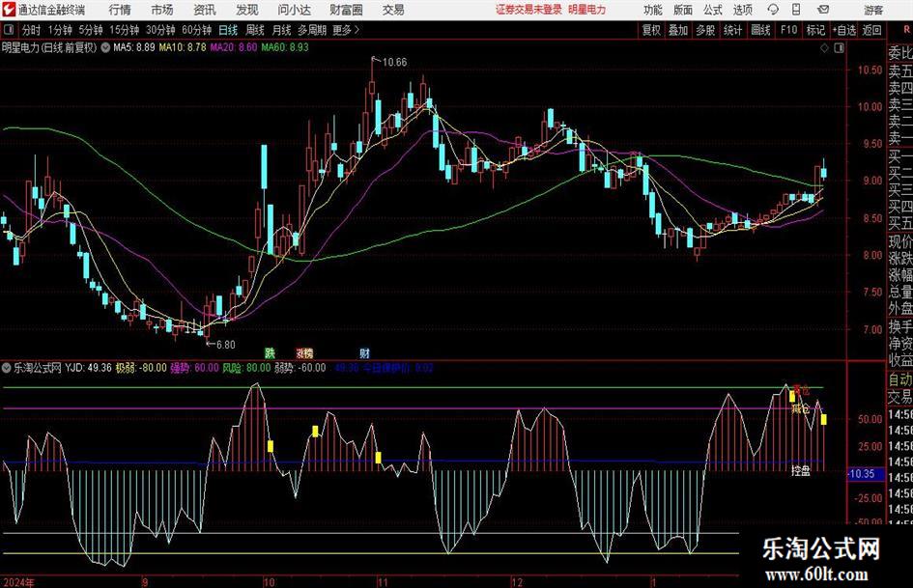The height and width of the screenshot is (588, 913).
Task: Open the 功能 menu
Action: pos(653,10)
